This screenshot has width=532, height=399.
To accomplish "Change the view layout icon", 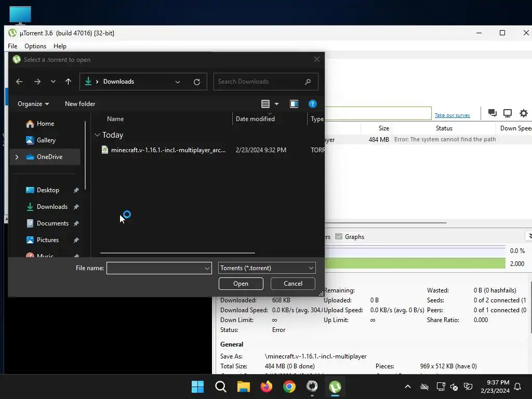I will coord(265,104).
